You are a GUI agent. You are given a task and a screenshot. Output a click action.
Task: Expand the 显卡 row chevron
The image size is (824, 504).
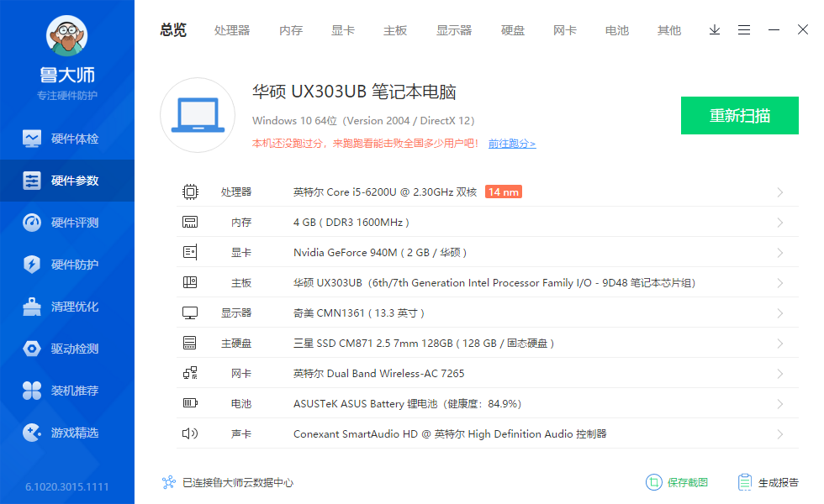(780, 253)
